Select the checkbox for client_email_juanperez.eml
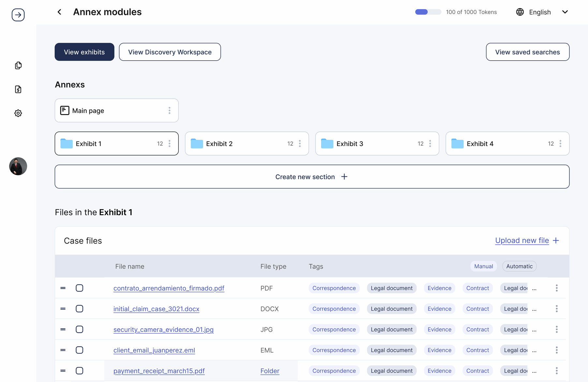This screenshot has height=382, width=588. (80, 350)
